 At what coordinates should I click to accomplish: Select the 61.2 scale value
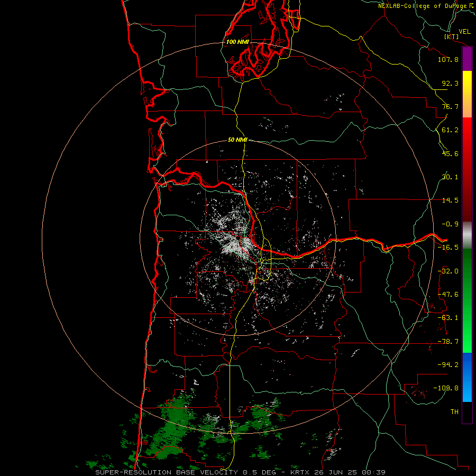click(x=450, y=130)
